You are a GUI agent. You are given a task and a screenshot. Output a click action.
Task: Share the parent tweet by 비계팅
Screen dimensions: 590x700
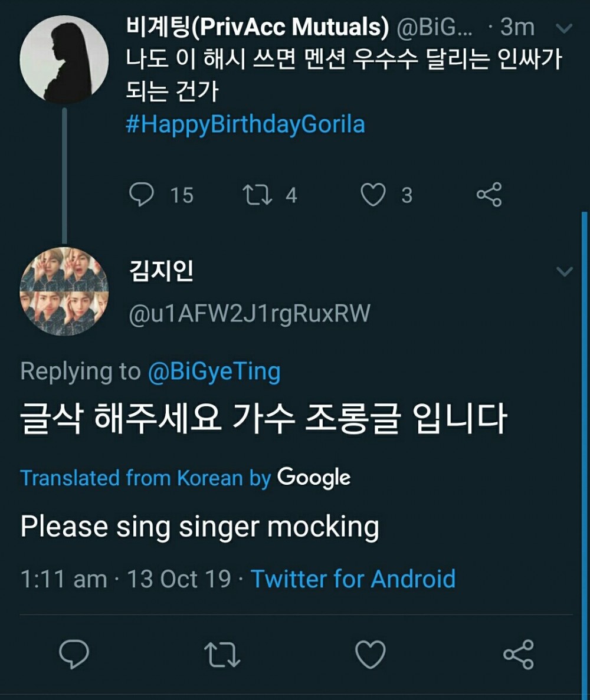click(489, 195)
